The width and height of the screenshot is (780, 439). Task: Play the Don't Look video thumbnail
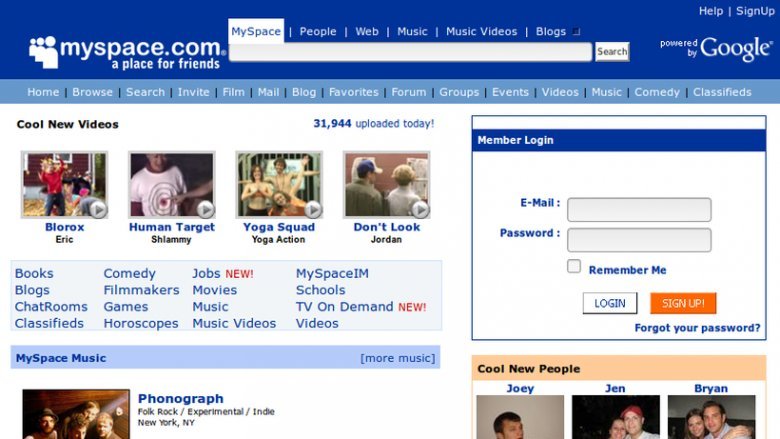(x=387, y=184)
